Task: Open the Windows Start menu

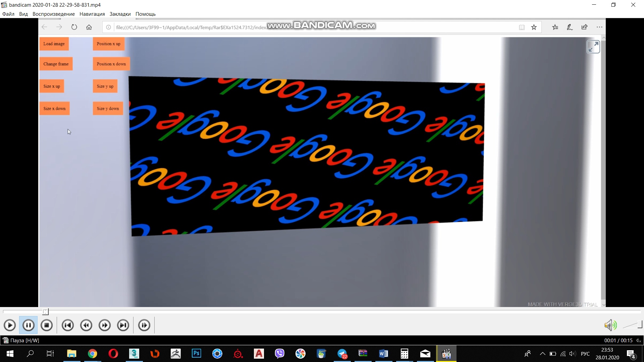Action: 10,354
